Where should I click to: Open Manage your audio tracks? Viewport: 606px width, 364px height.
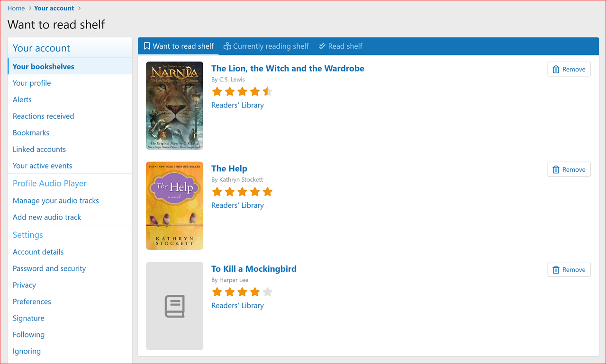coord(56,201)
